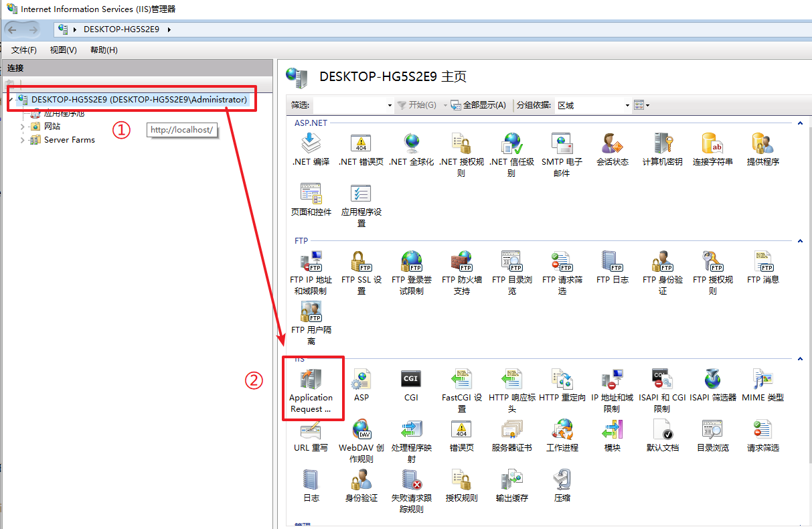Open .NET 全球化 settings
Screen dimensions: 812x529
pos(412,149)
